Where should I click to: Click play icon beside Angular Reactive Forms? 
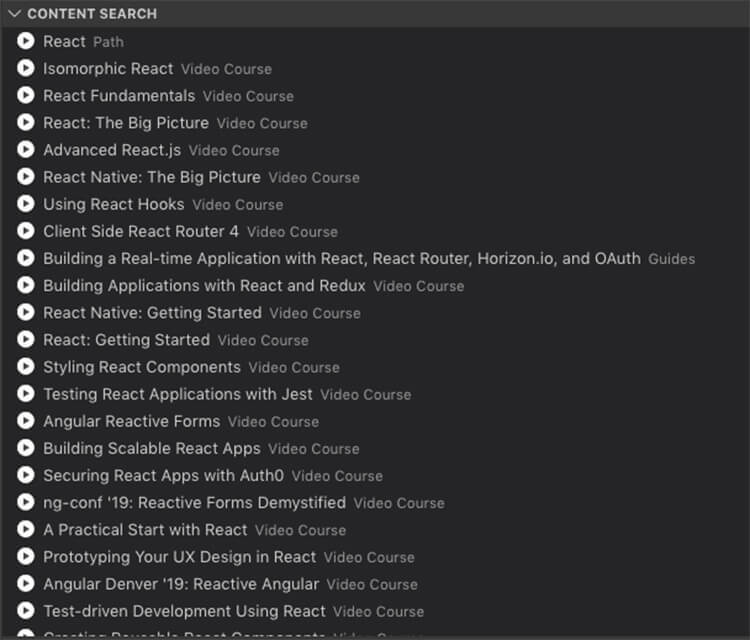click(x=26, y=421)
